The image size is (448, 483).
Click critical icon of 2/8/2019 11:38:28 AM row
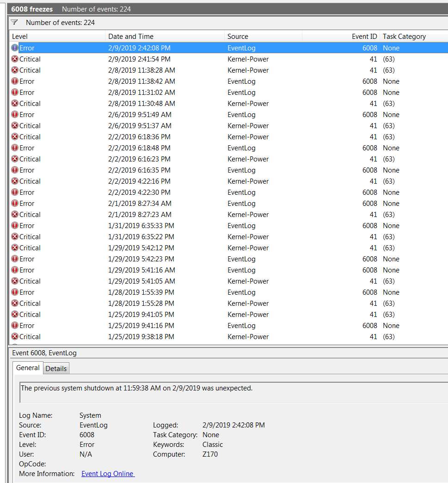(15, 70)
